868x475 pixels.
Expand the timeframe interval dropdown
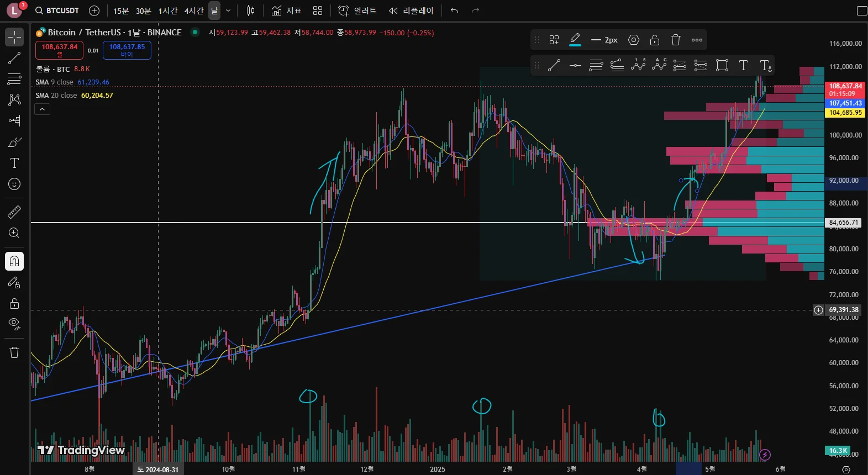pos(228,10)
